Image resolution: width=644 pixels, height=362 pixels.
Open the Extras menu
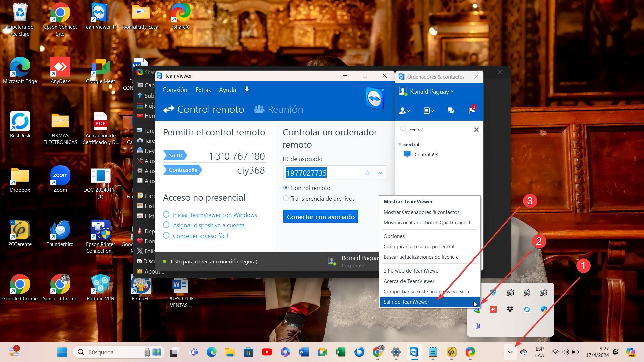click(203, 90)
